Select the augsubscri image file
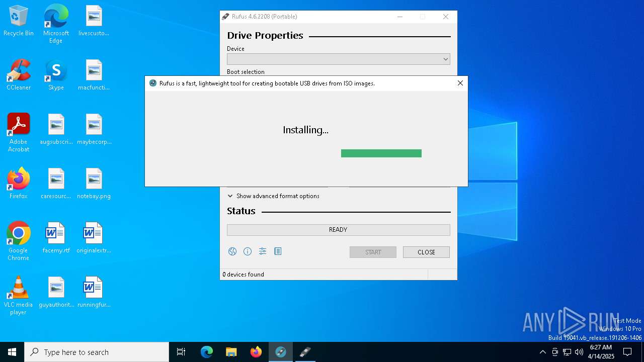The width and height of the screenshot is (644, 362). pos(56,130)
